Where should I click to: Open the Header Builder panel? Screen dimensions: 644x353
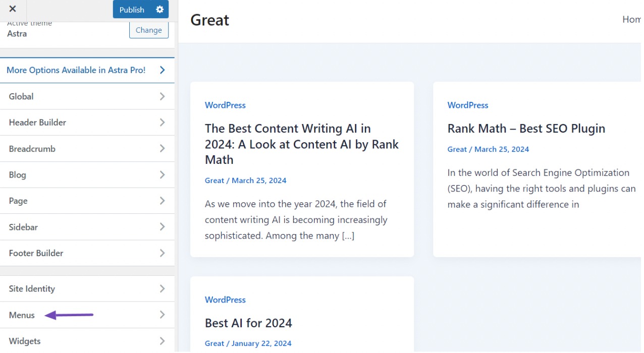pyautogui.click(x=87, y=123)
